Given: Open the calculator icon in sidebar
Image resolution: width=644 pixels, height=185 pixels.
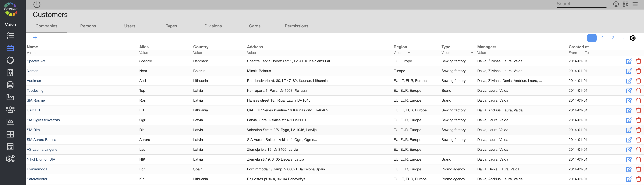Looking at the screenshot, I should 10,147.
